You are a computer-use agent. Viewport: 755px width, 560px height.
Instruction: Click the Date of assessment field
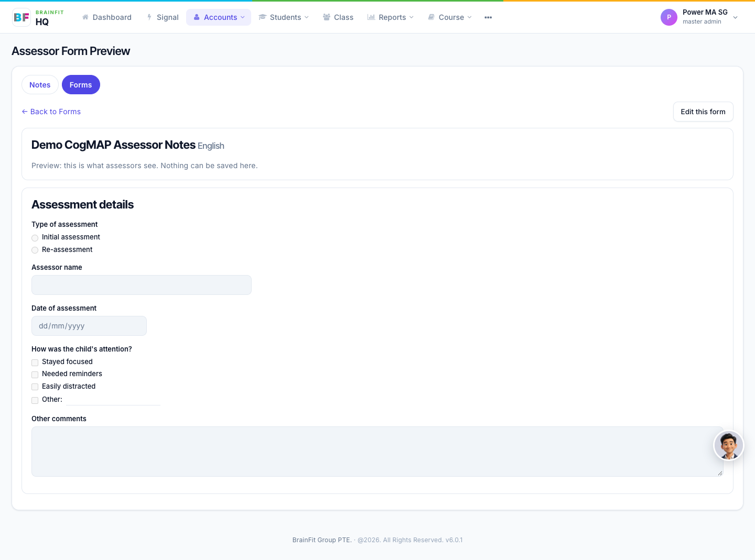89,326
